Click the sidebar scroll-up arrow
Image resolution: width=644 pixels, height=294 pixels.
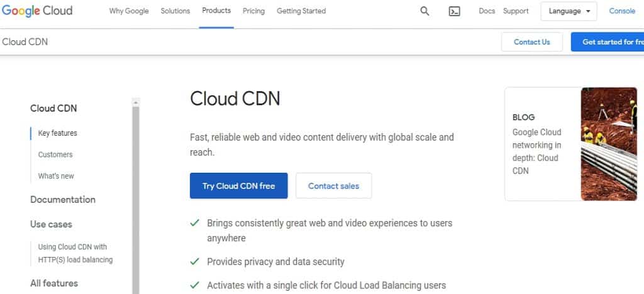(x=136, y=102)
